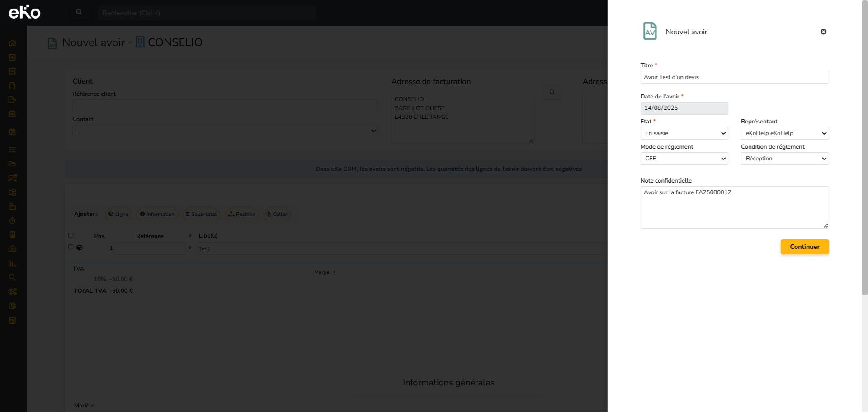Screen dimensions: 868x412
Task: Click the pie chart sidebar icon
Action: tap(12, 306)
